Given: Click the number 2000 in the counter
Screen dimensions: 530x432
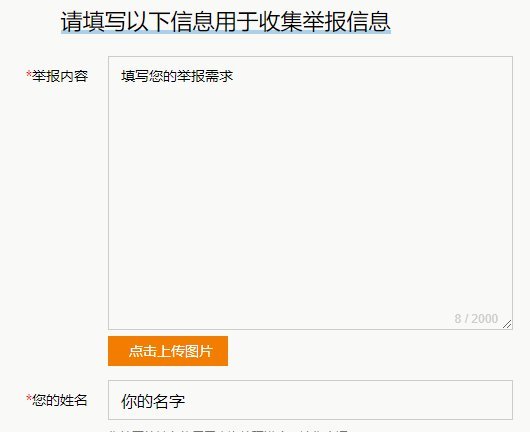Looking at the screenshot, I should click(x=485, y=318).
